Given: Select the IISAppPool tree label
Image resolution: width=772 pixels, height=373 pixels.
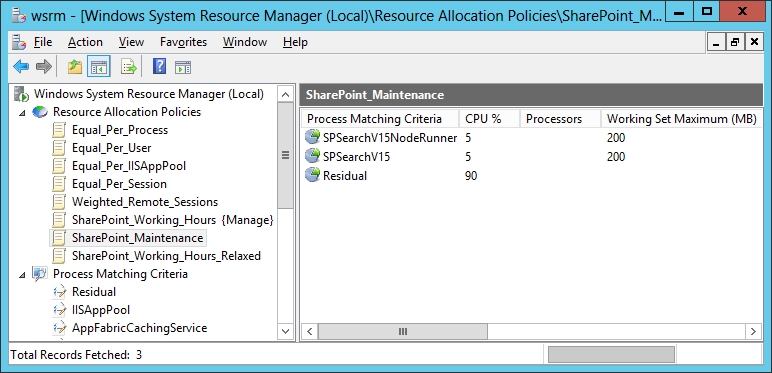Looking at the screenshot, I should 101,310.
